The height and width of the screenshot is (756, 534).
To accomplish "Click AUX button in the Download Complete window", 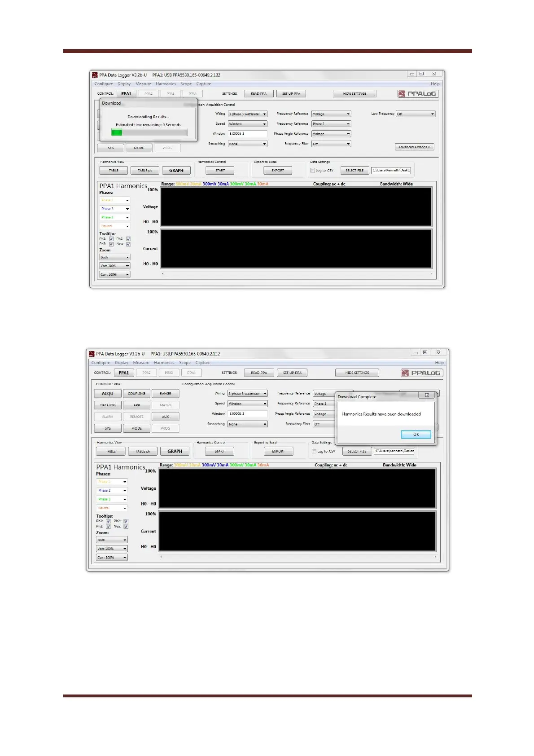I will click(166, 417).
